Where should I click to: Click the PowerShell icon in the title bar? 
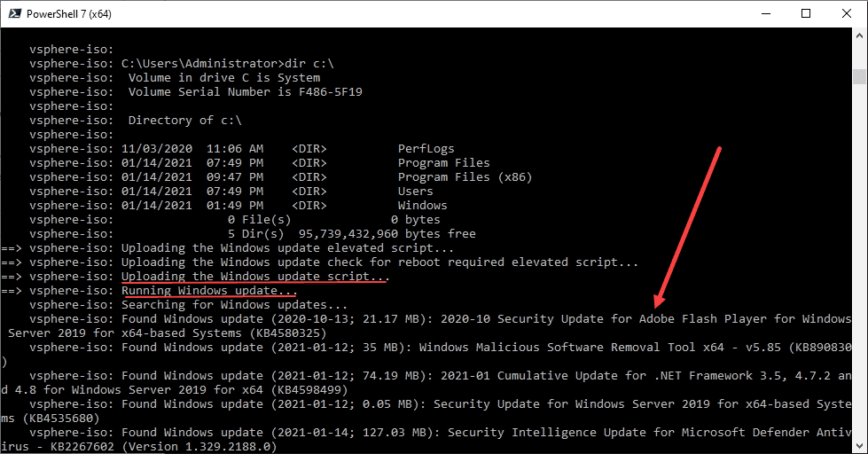coord(14,13)
